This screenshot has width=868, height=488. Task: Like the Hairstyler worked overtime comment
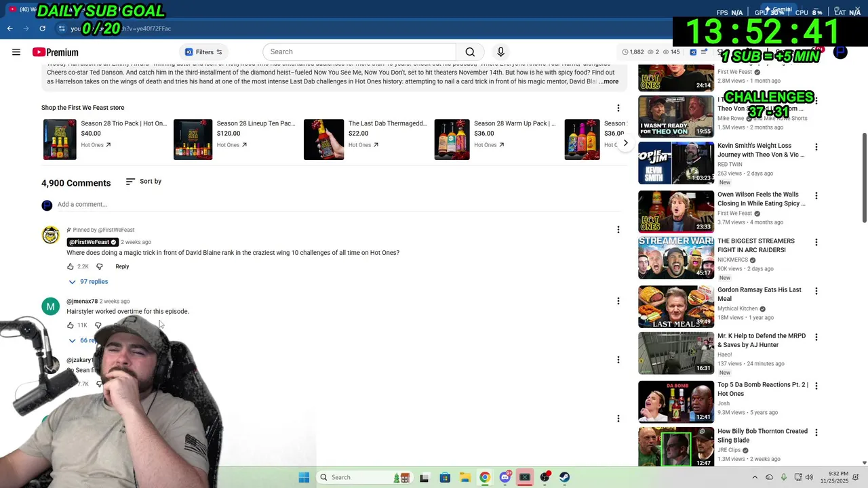click(71, 325)
